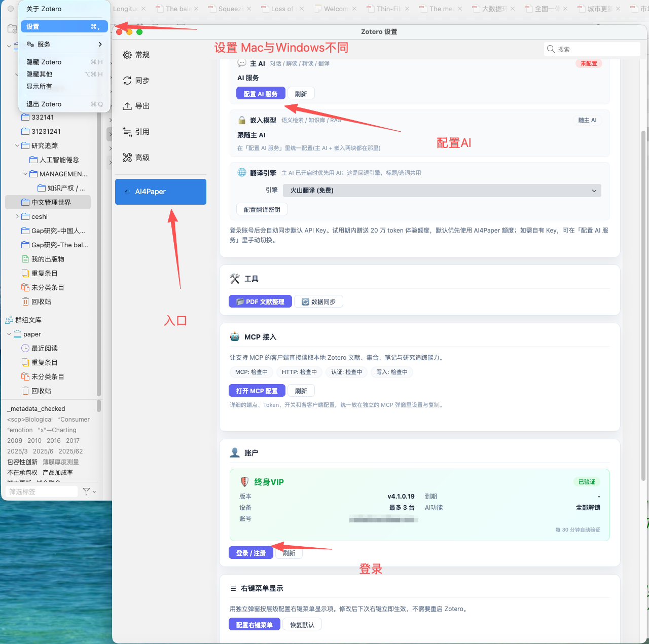Select the AI4Paper settings pane
649x644 pixels.
click(160, 192)
